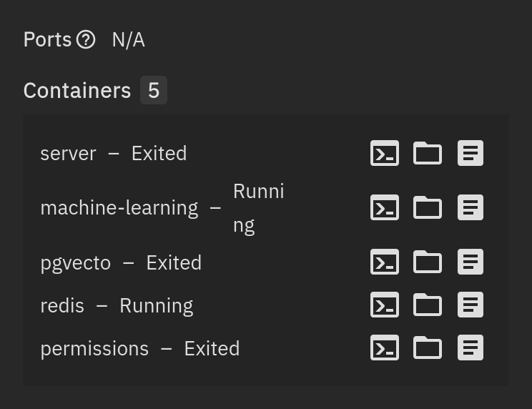View machine-learning container logs
The image size is (532, 409).
tap(471, 208)
